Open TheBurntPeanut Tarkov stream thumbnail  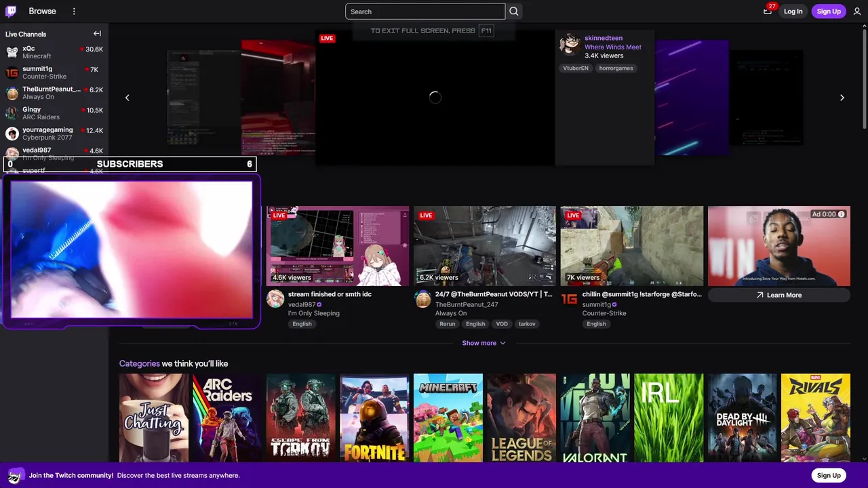coord(485,246)
